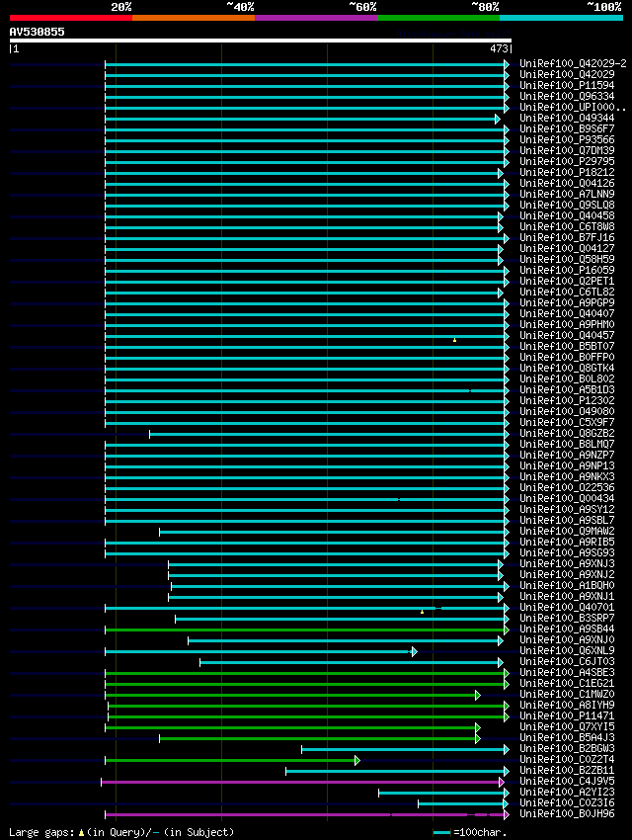The height and width of the screenshot is (840, 632).
Task: Click the green ~80% identity legend segment
Action: tap(438, 18)
